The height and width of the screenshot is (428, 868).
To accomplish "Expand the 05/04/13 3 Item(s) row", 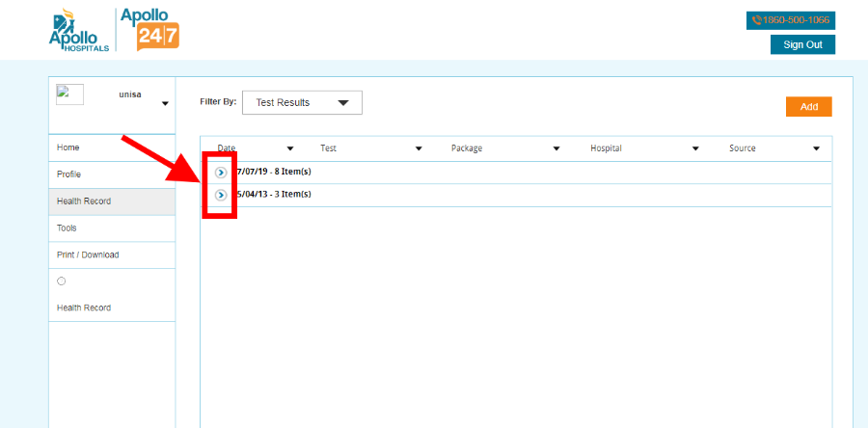I will pyautogui.click(x=221, y=195).
